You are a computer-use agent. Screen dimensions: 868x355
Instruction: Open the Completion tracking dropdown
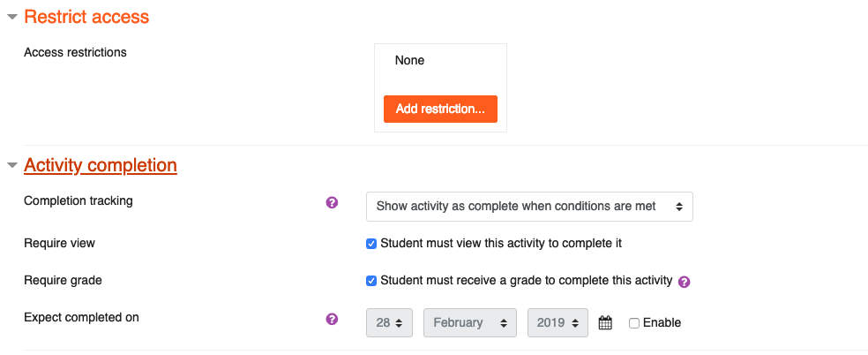(x=529, y=207)
